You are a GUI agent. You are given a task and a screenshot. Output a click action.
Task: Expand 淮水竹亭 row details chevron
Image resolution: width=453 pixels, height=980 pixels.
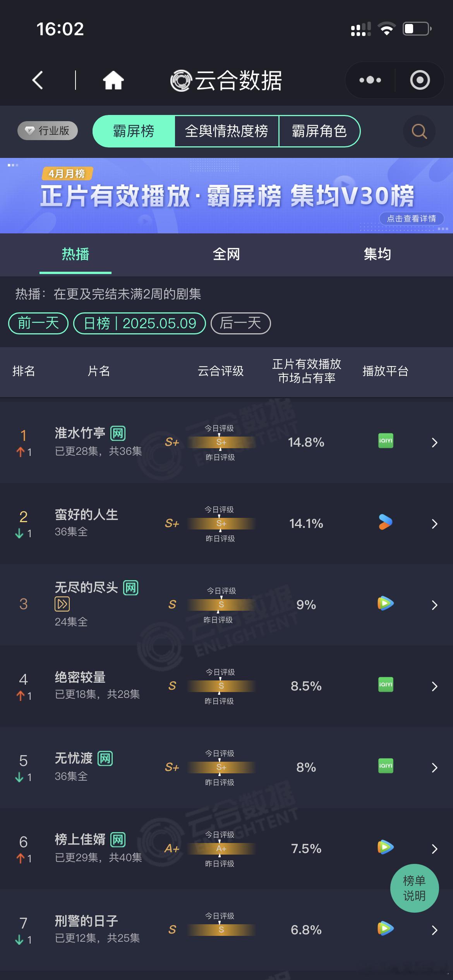point(434,442)
